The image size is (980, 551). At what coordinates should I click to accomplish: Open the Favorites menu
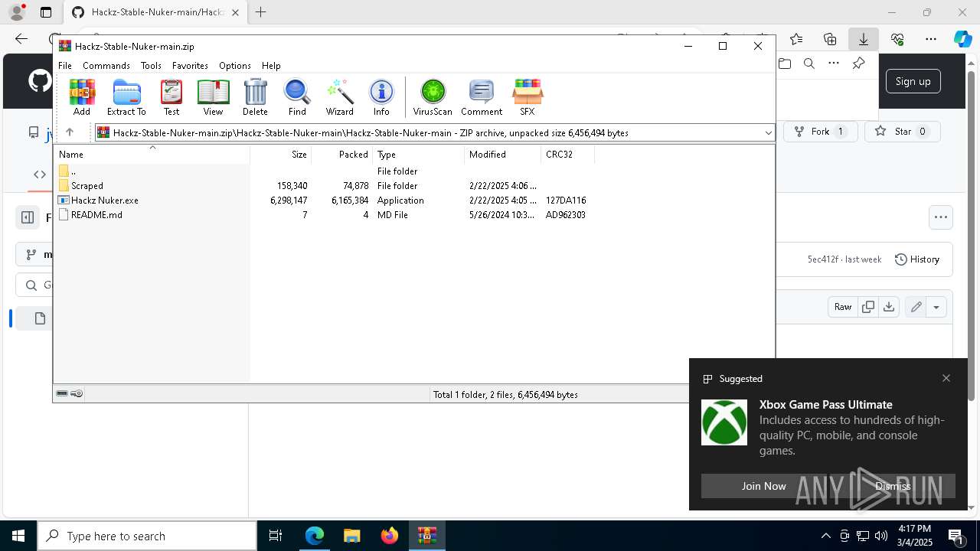click(x=190, y=66)
